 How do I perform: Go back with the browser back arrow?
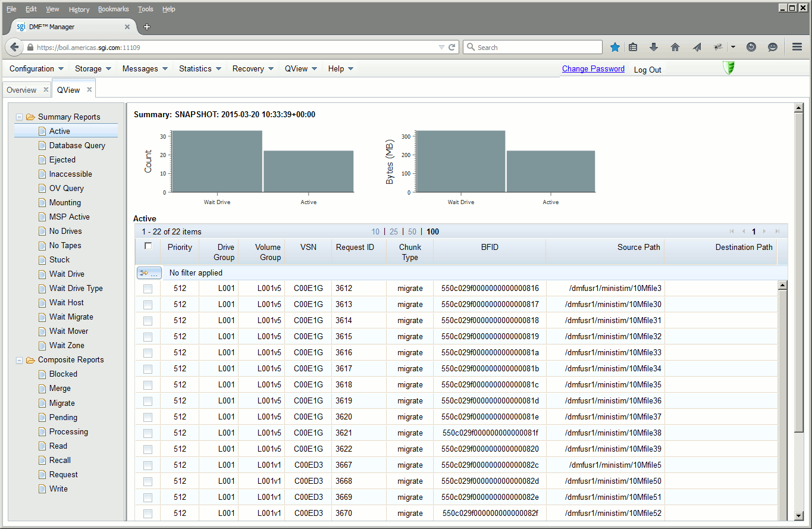tap(14, 47)
